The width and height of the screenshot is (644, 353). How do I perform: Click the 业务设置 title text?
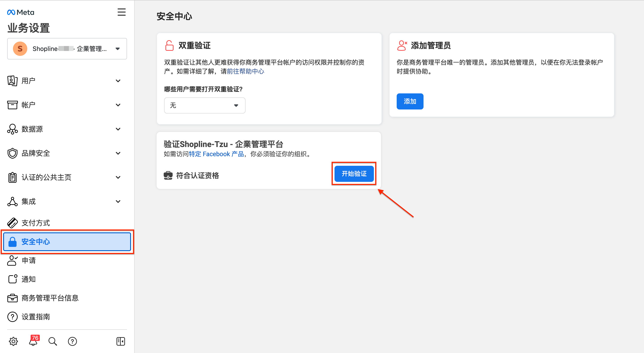pyautogui.click(x=28, y=28)
